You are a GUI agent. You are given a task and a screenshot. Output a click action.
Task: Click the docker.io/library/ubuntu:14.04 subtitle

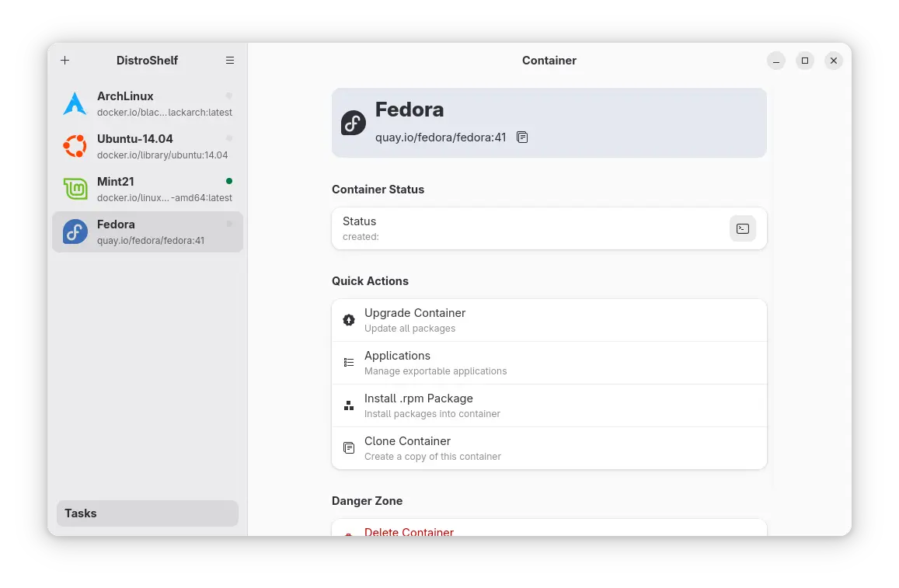(x=162, y=155)
